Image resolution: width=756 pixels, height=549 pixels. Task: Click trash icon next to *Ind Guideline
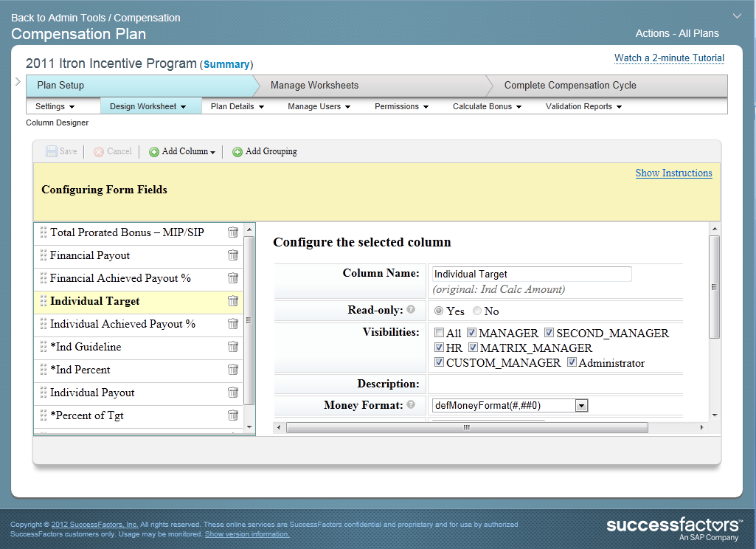point(233,346)
